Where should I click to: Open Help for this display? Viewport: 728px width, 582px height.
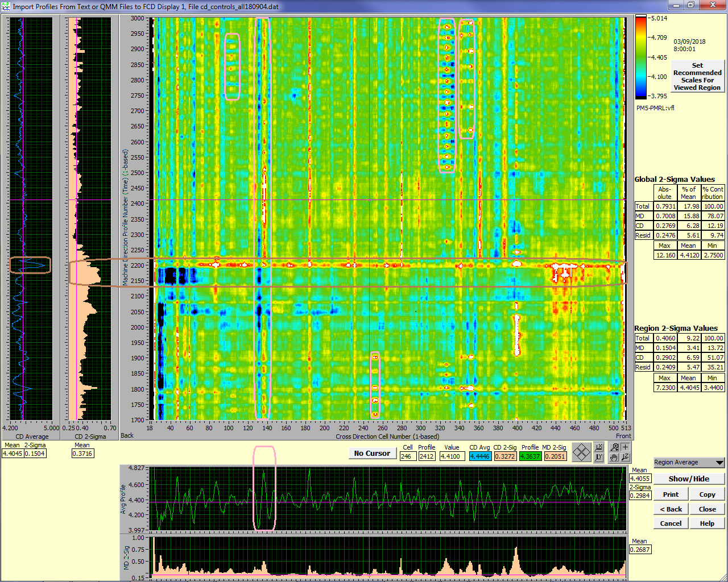707,523
